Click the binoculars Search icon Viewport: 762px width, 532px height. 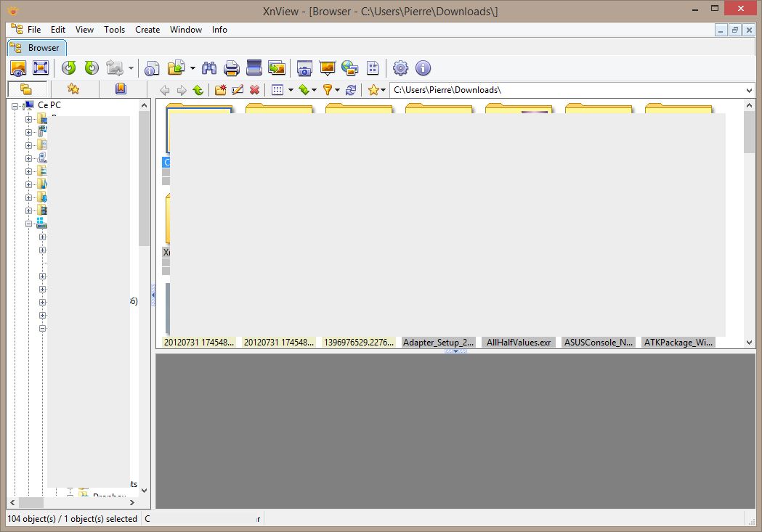(209, 68)
